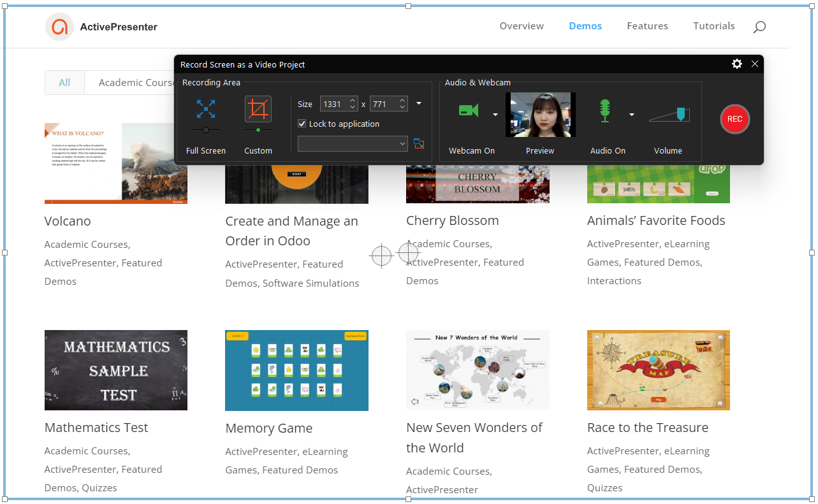Screen dimensions: 818x504
Task: Click the Audio On label
Action: tap(608, 151)
